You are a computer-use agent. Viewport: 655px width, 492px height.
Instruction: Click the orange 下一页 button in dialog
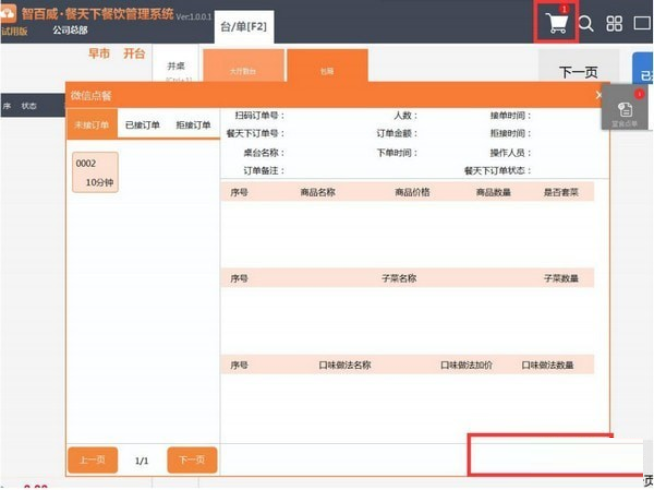pyautogui.click(x=192, y=460)
